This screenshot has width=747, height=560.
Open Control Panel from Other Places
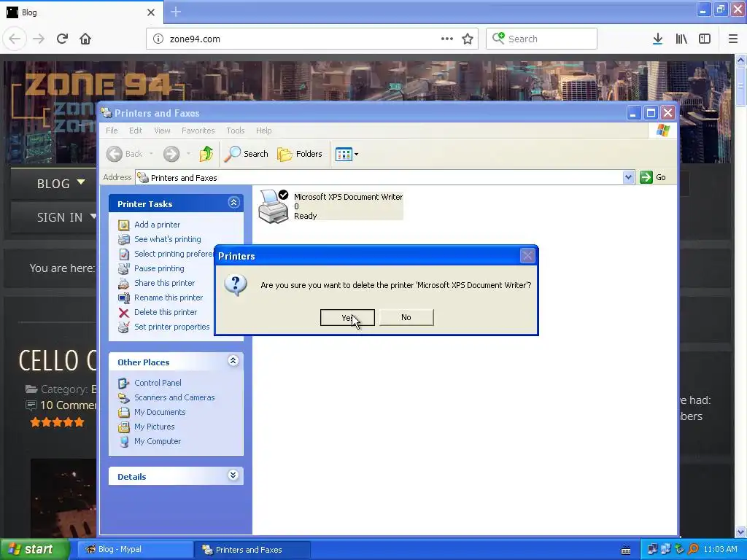point(158,383)
